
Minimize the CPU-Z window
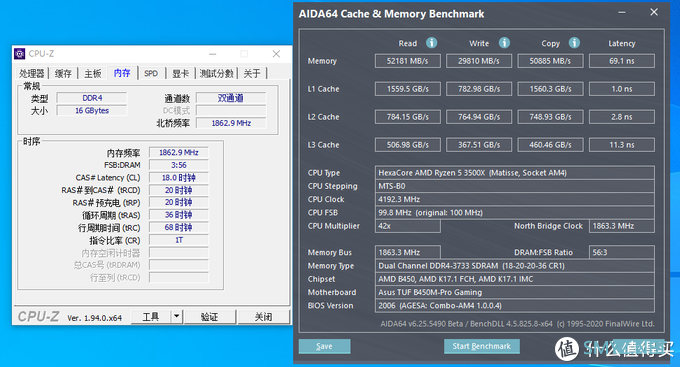pyautogui.click(x=212, y=54)
